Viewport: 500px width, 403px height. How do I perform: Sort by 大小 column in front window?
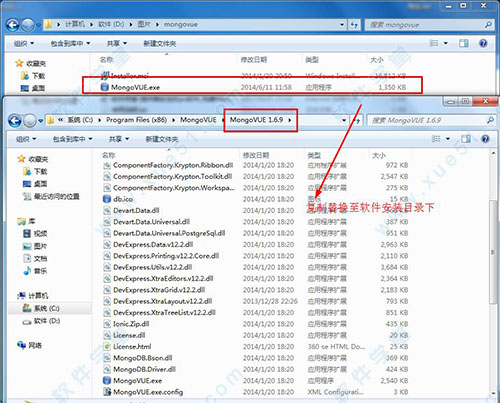click(x=379, y=155)
